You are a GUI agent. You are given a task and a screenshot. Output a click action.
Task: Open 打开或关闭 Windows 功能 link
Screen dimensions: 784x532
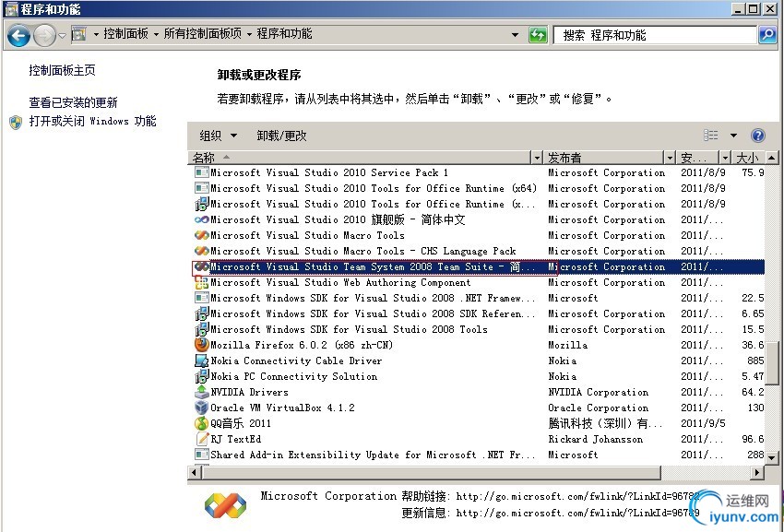click(92, 121)
